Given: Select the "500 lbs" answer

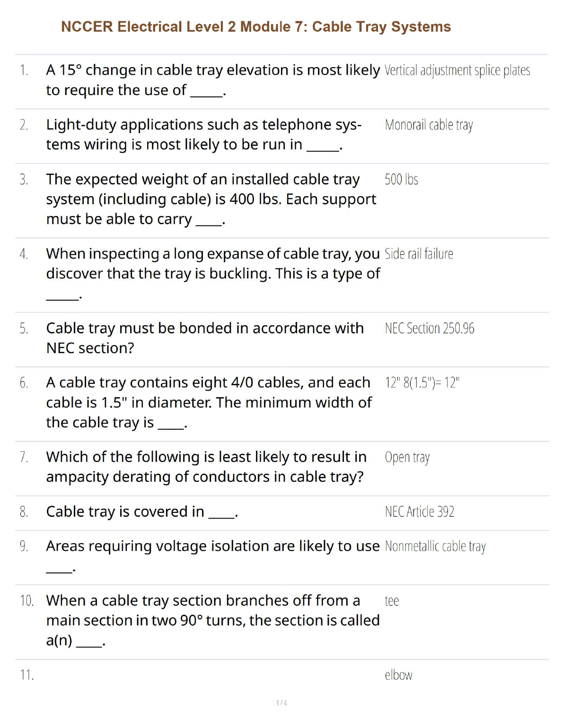Looking at the screenshot, I should (x=401, y=180).
